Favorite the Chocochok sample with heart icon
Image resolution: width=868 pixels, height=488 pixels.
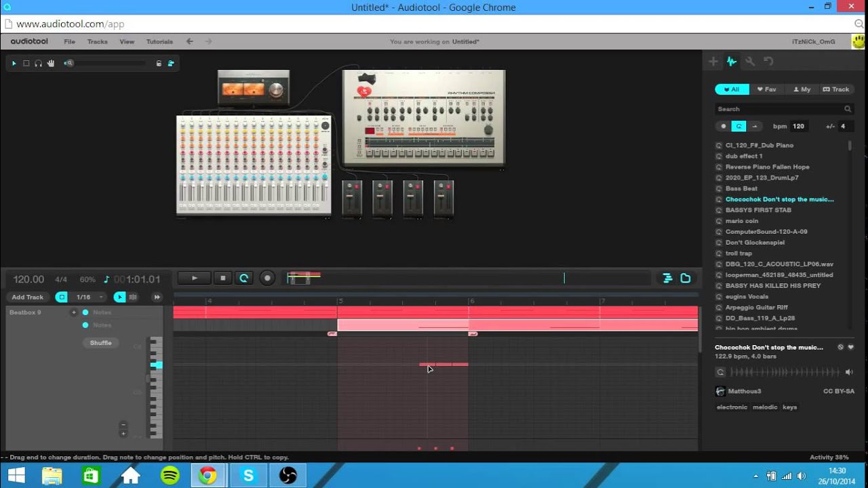(850, 347)
